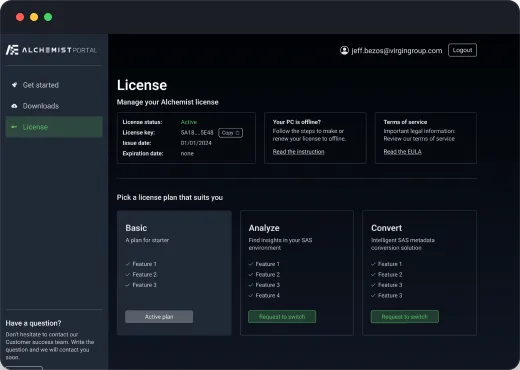Click the user avatar icon near email

tap(344, 50)
